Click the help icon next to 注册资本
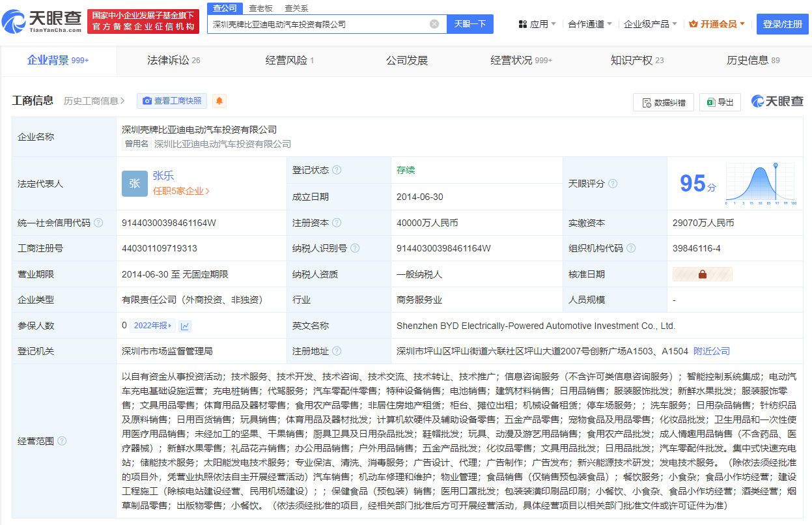Screen dimensions: 812x525 337,223
